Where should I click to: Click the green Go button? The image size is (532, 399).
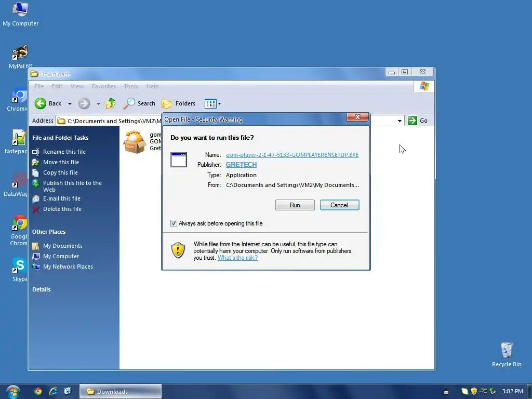(x=418, y=121)
